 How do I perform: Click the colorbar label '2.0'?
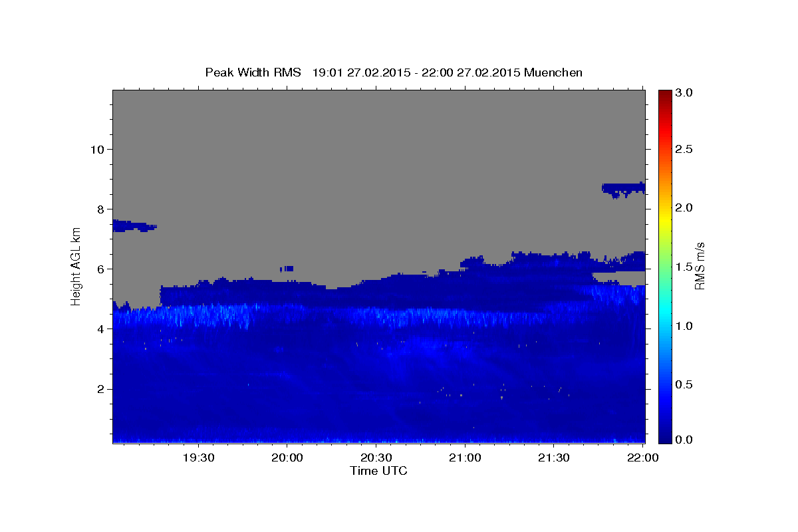click(x=684, y=207)
